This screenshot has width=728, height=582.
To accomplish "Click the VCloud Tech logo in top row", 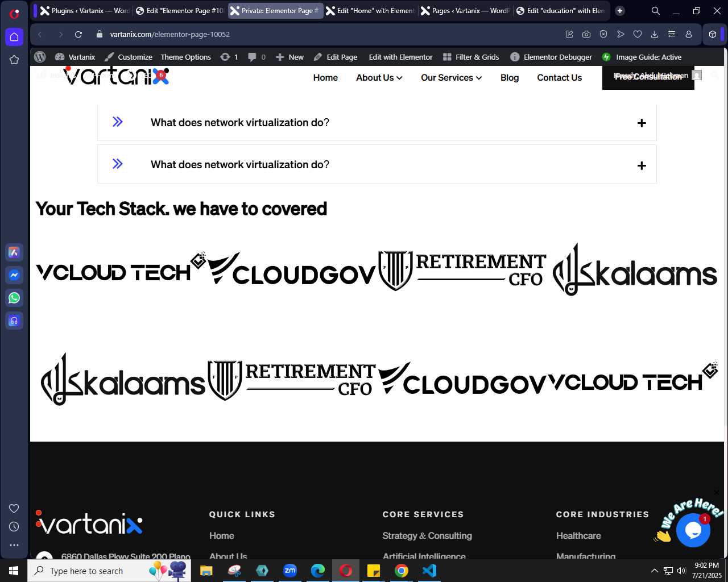I will pyautogui.click(x=121, y=268).
